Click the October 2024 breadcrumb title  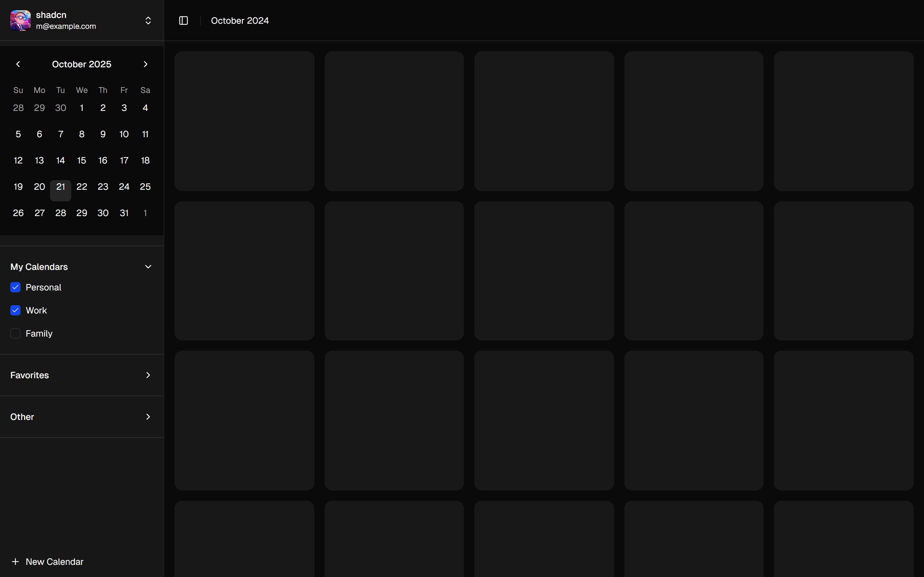click(240, 21)
